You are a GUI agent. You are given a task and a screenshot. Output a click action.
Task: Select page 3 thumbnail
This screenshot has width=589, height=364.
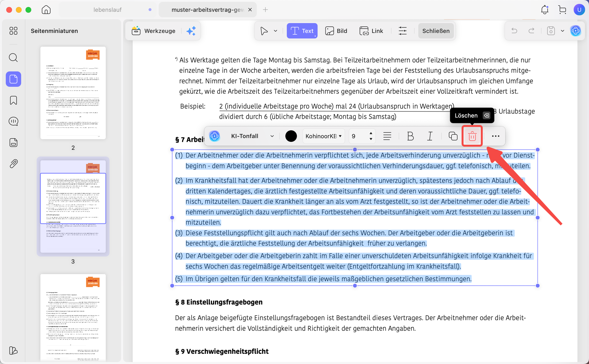click(x=73, y=206)
